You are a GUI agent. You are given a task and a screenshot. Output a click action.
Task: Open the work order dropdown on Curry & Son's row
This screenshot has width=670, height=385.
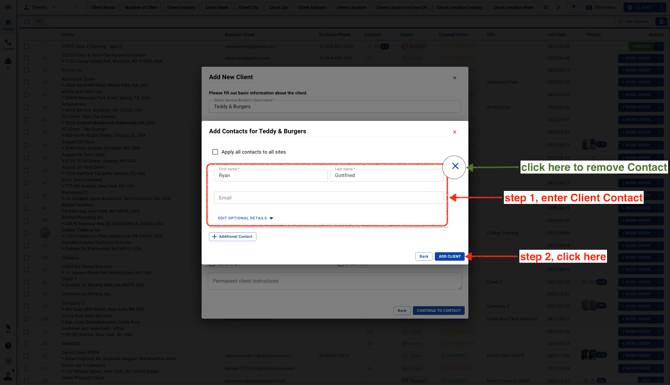pyautogui.click(x=658, y=58)
